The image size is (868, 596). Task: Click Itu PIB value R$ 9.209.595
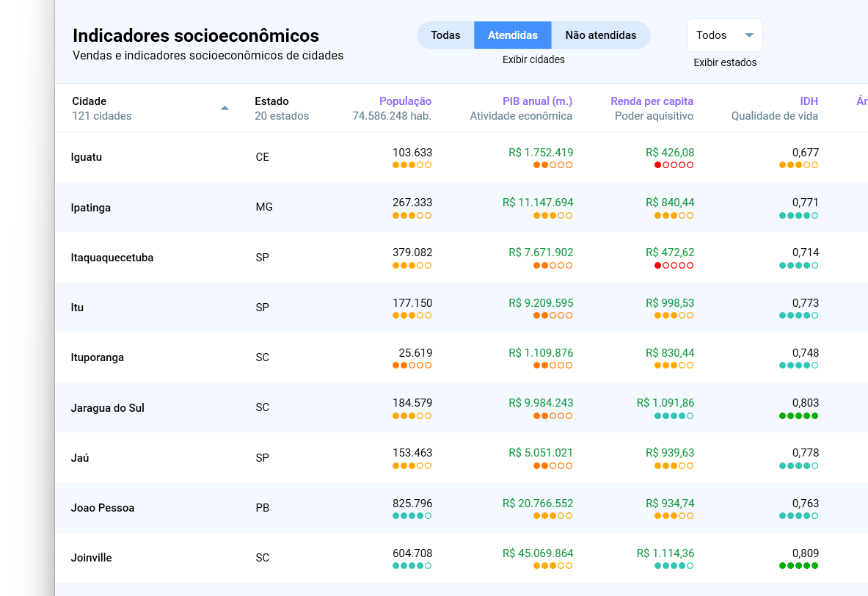coord(541,303)
